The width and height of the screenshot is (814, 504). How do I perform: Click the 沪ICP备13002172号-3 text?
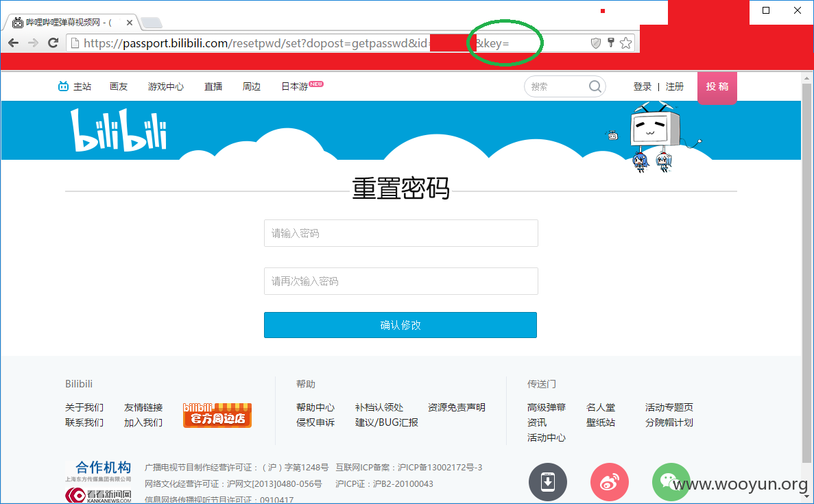coord(440,467)
